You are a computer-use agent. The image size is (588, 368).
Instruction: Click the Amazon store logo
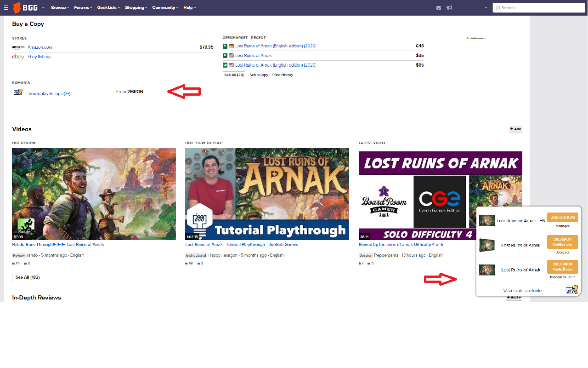18,47
